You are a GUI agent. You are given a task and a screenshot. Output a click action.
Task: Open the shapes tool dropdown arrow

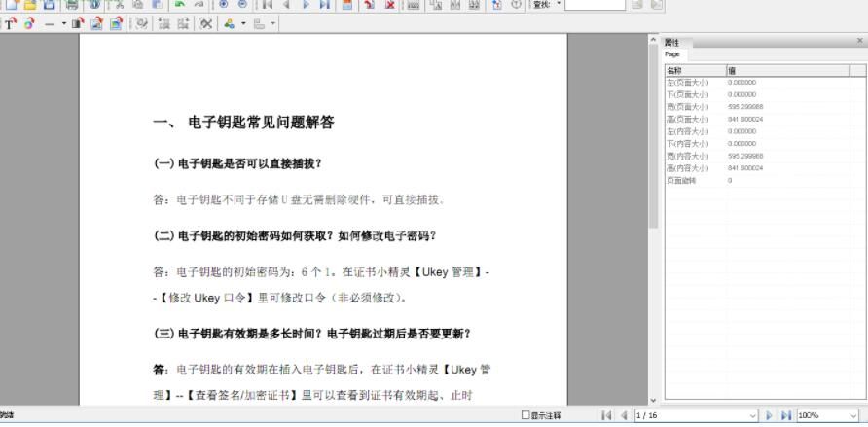pos(243,23)
